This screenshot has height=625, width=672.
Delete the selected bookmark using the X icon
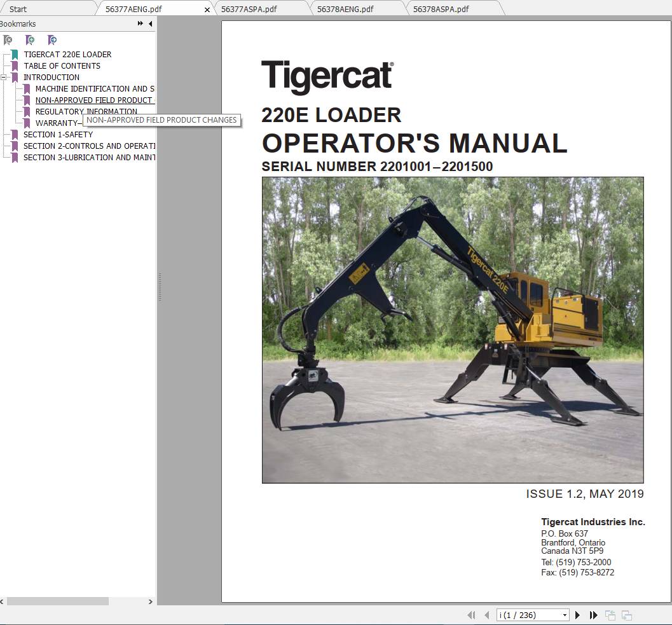pyautogui.click(x=8, y=39)
